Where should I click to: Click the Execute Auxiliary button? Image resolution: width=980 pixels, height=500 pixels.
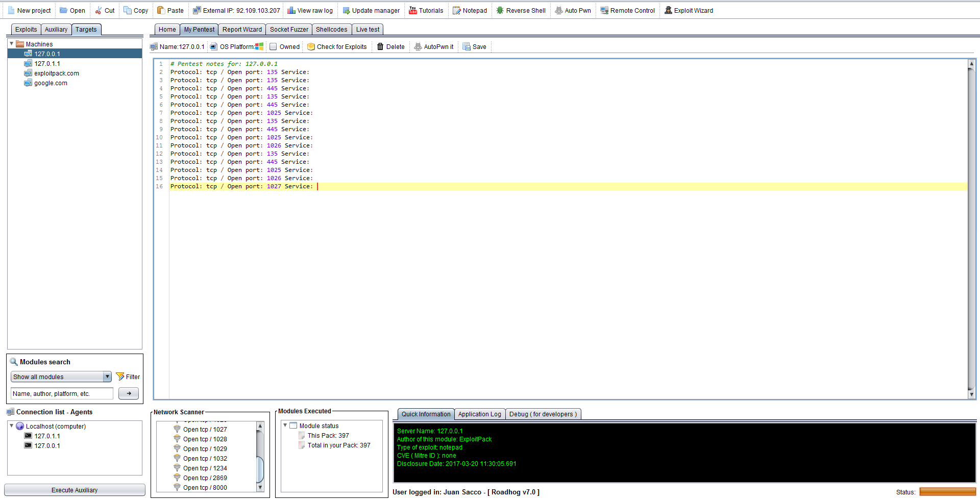pos(75,490)
